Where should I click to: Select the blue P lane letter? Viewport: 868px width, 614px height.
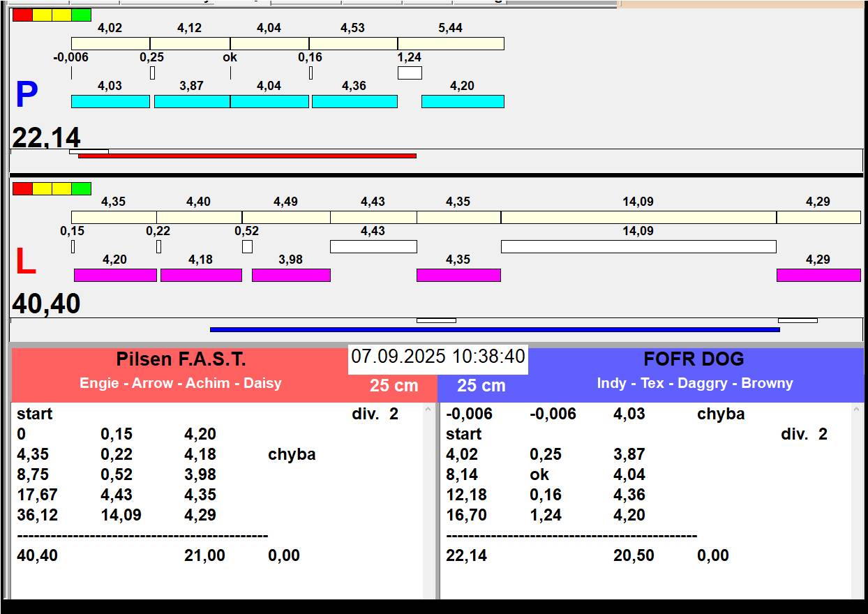pyautogui.click(x=27, y=96)
